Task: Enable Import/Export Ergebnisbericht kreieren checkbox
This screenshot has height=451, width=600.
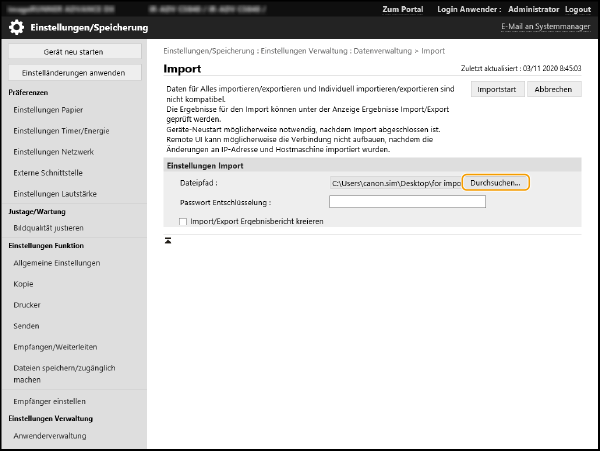Action: point(183,220)
